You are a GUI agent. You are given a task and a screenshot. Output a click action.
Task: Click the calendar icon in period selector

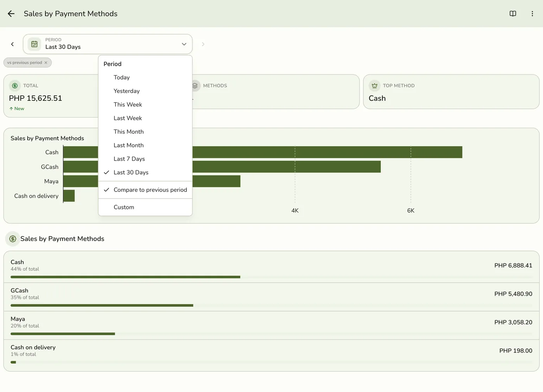pos(34,44)
